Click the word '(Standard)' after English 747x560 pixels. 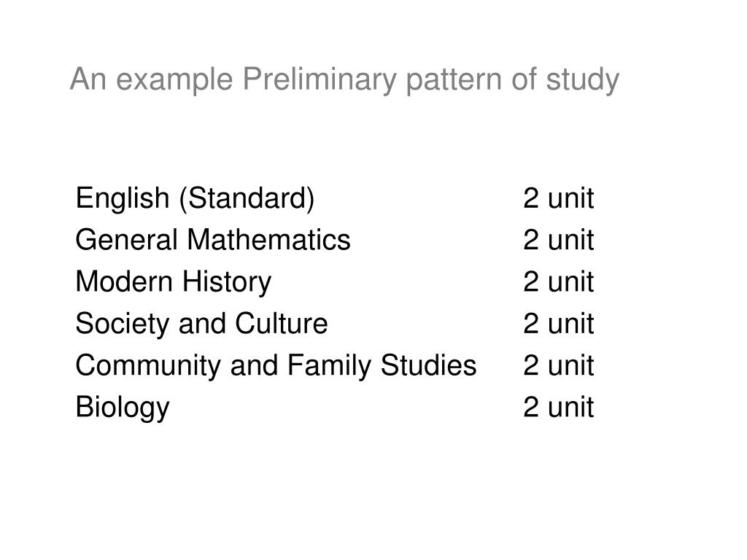tap(247, 198)
